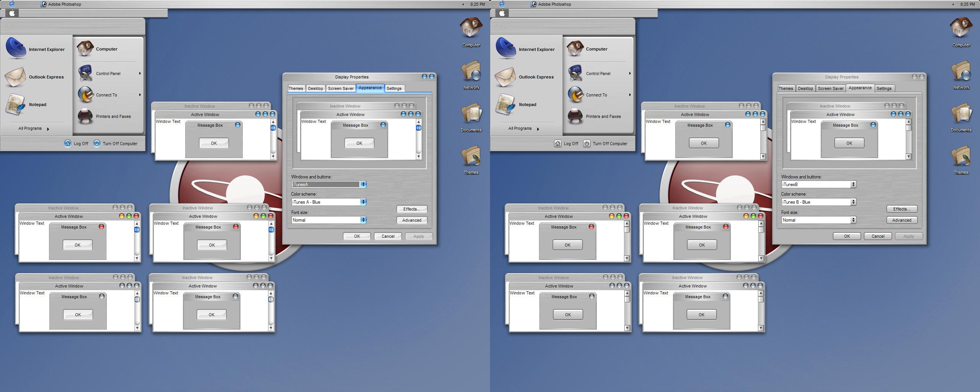980x392 pixels.
Task: Open Printers and Faxes in left-hand Start menu
Action: coord(104,116)
